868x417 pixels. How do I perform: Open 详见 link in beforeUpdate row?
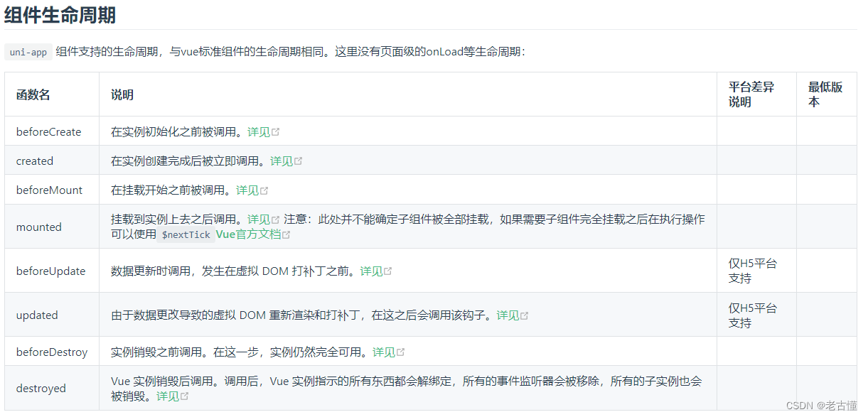tap(371, 271)
